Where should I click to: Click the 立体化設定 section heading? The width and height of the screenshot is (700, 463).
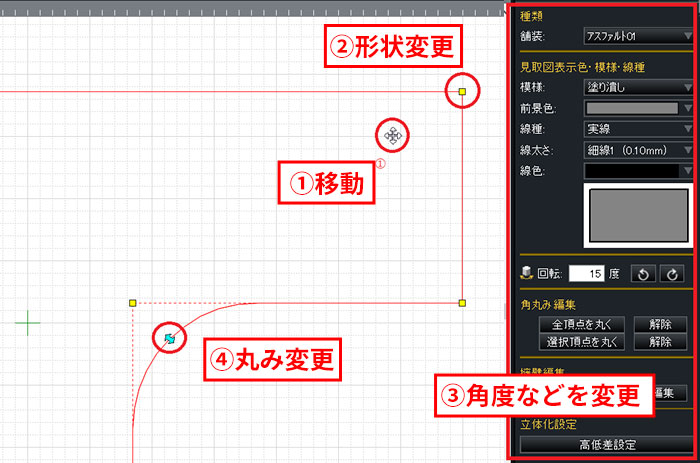[x=548, y=424]
